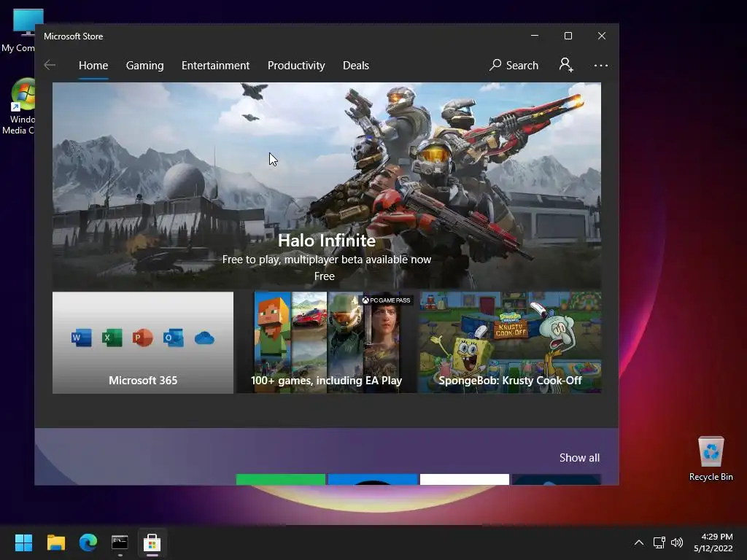Open the Entertainment tab

pos(215,65)
